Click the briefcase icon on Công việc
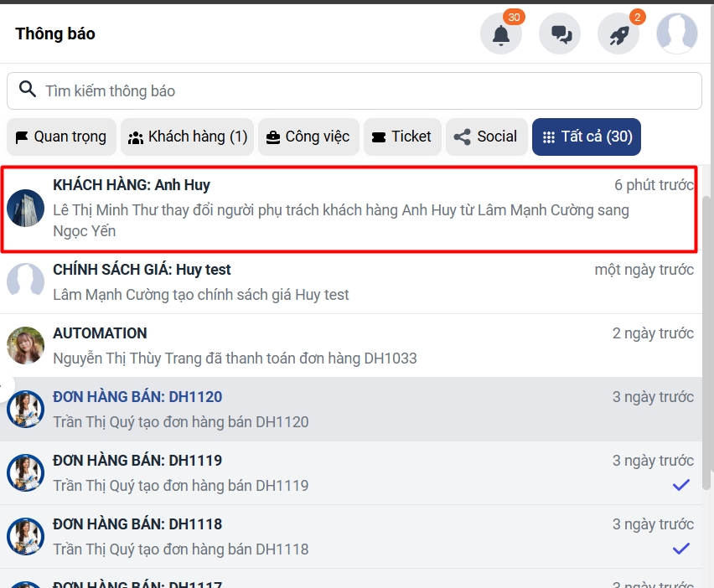Screen dimensions: 714x588 coord(272,137)
